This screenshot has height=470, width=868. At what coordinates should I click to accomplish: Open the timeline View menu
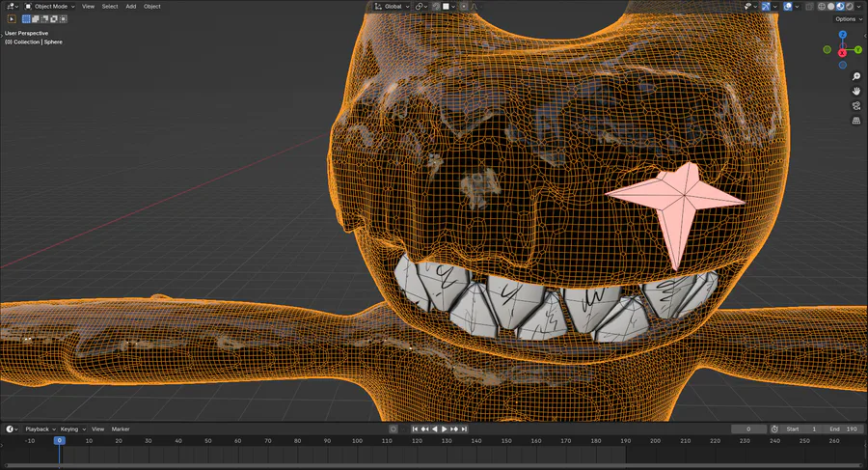coord(98,429)
